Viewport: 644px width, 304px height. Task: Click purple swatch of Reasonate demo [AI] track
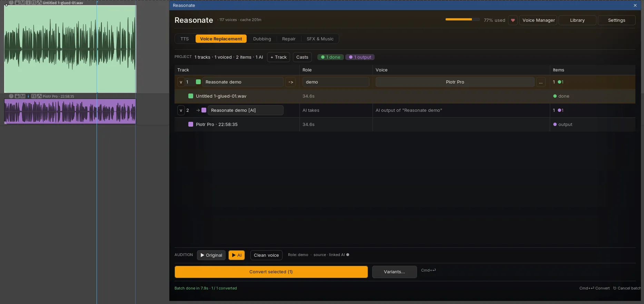point(204,110)
